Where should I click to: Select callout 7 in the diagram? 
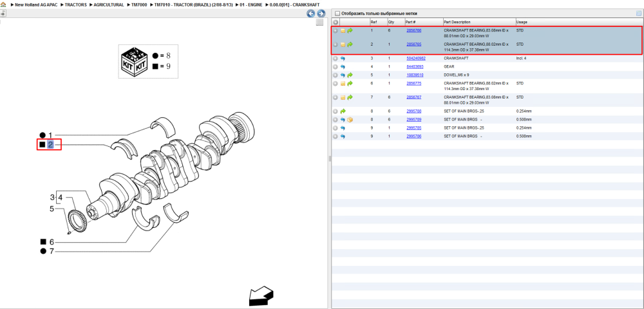52,251
